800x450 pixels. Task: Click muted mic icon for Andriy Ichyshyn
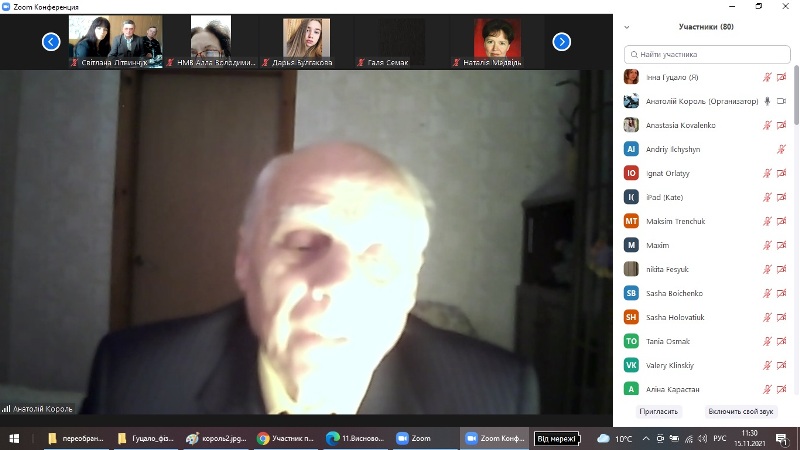point(781,149)
